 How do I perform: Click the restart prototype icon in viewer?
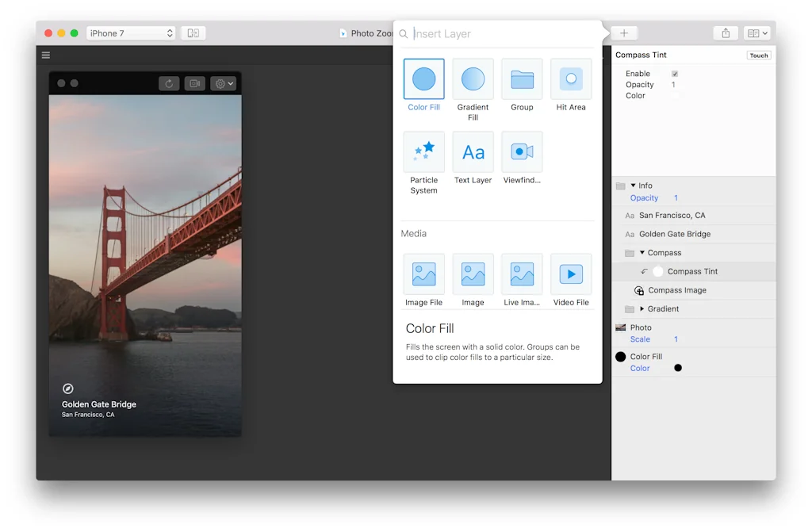[x=169, y=83]
